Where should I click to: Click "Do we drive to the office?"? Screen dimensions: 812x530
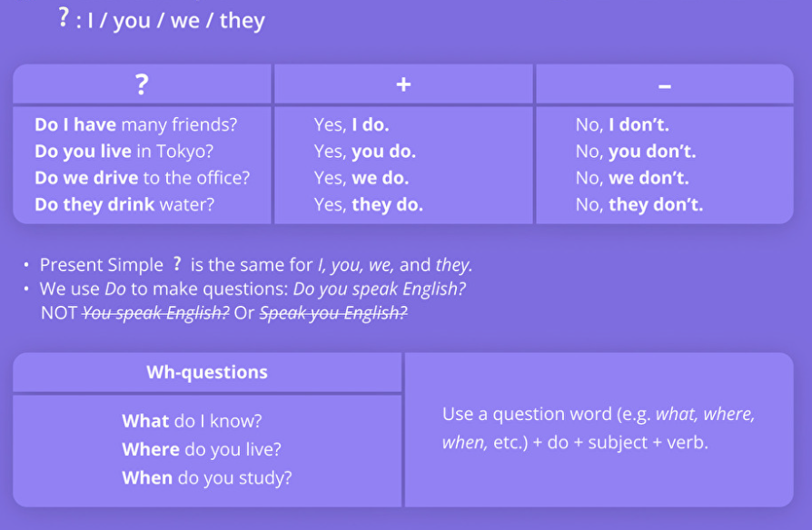[x=142, y=178]
